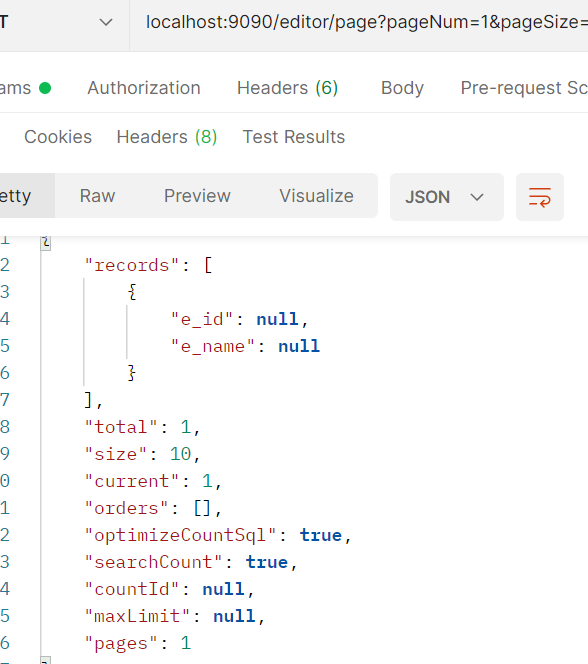The image size is (588, 664).
Task: Click the "records" key text
Action: (x=132, y=266)
